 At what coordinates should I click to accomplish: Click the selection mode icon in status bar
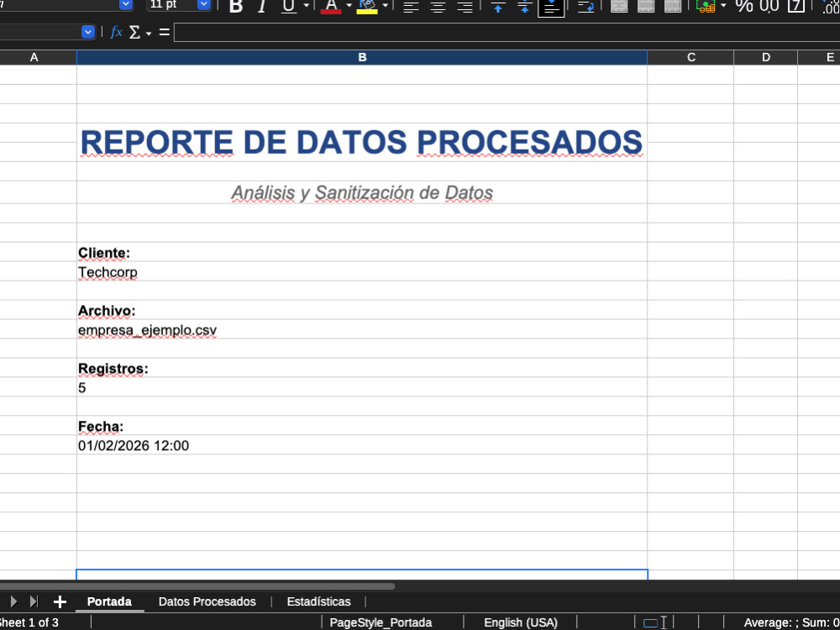pyautogui.click(x=654, y=622)
